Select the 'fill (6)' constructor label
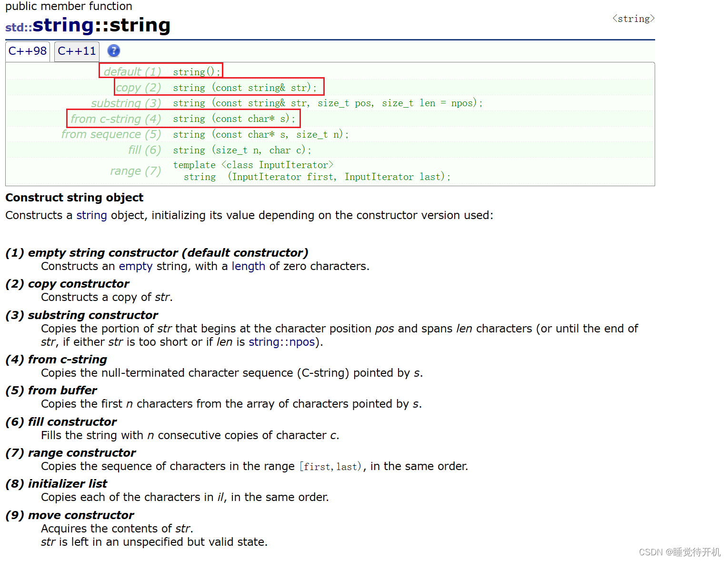 [x=145, y=150]
